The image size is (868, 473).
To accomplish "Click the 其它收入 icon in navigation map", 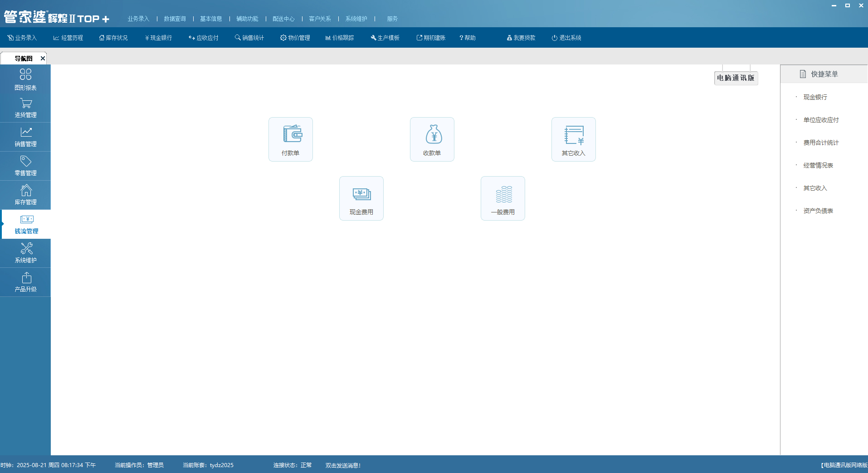I will [573, 139].
